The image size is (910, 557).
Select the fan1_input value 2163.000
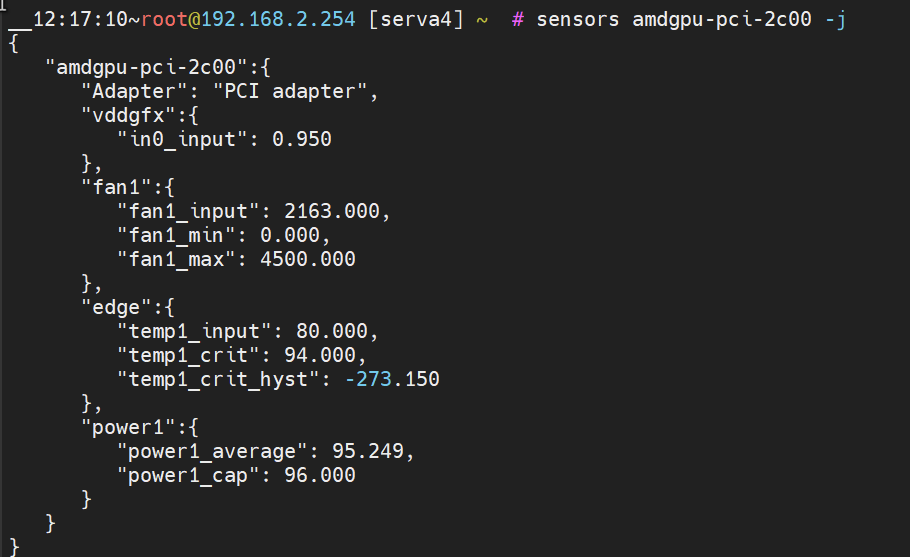332,211
